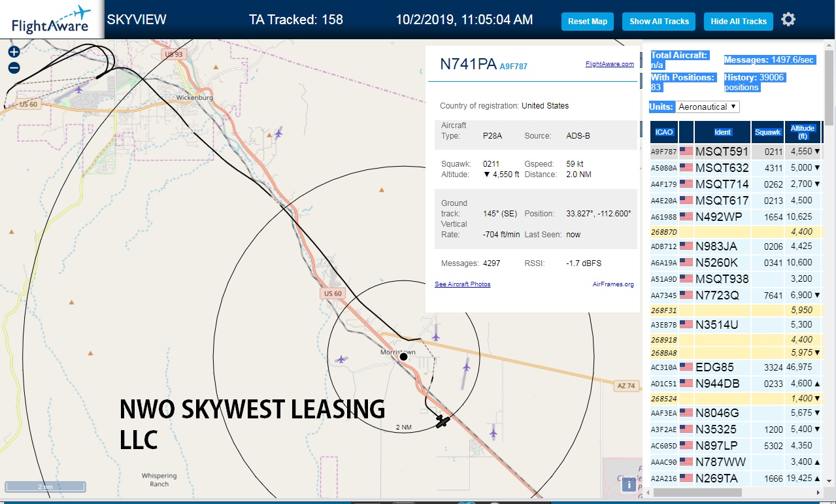Select the row with ICAO 268F31

tap(735, 310)
